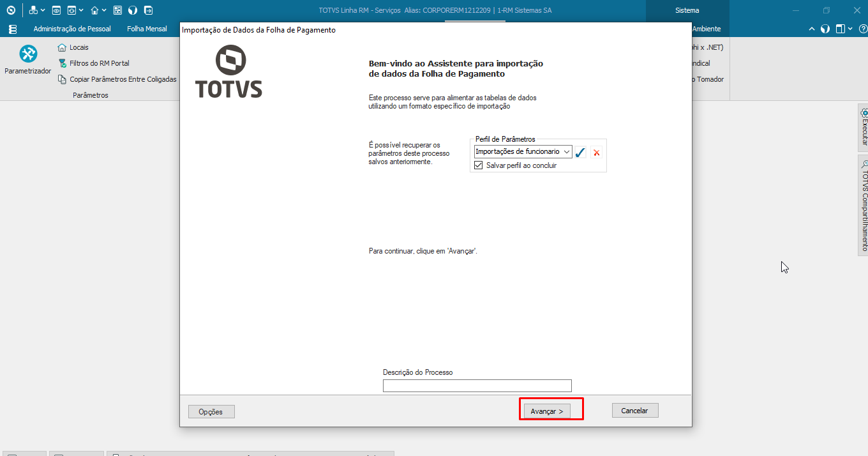Expand the layout dropdown arrow in ribbon bar
Viewport: 868px width, 456px height.
point(850,29)
